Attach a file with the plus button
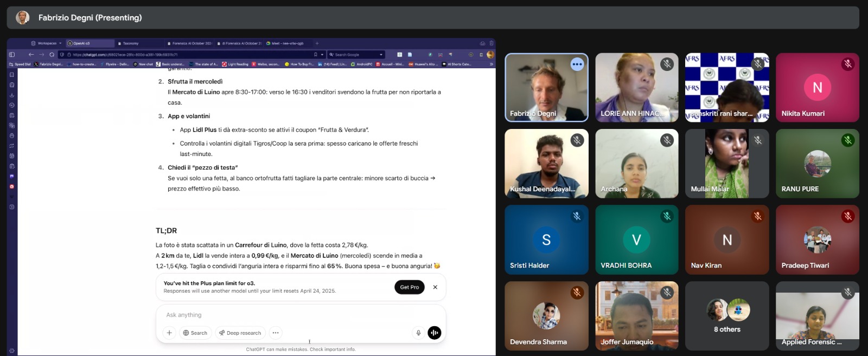The height and width of the screenshot is (356, 868). tap(169, 333)
